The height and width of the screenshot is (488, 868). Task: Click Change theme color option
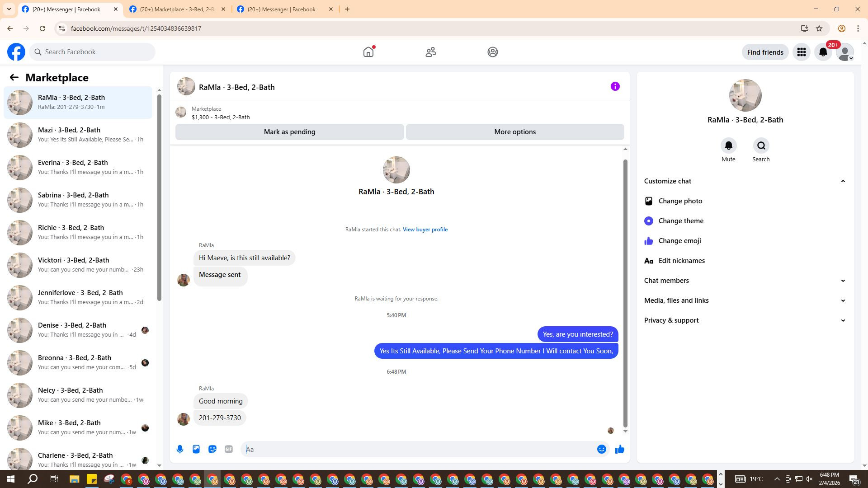click(681, 221)
